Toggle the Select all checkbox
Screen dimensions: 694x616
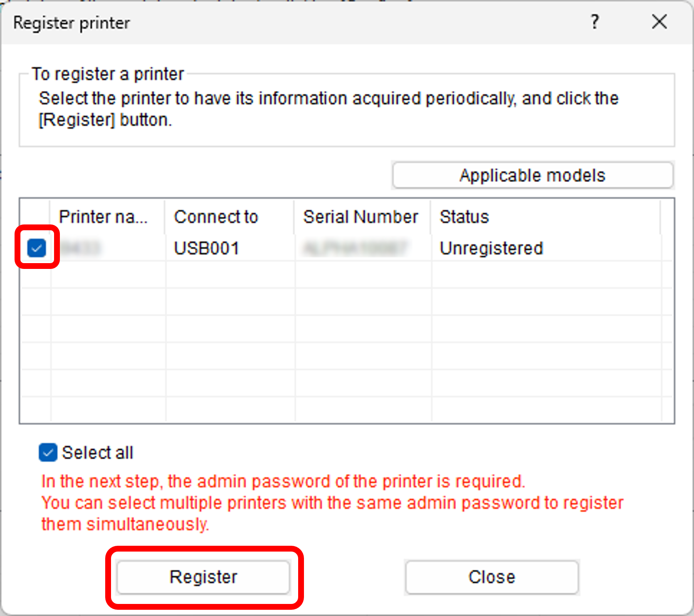coord(48,452)
